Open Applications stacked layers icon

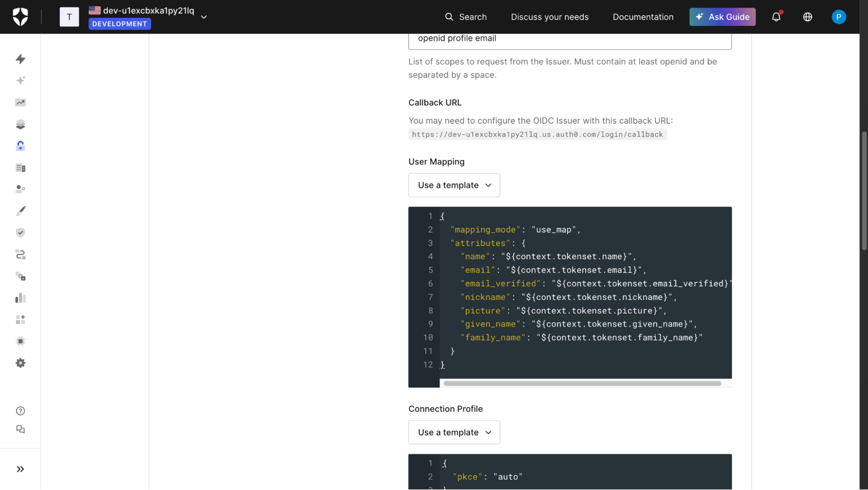(20, 125)
